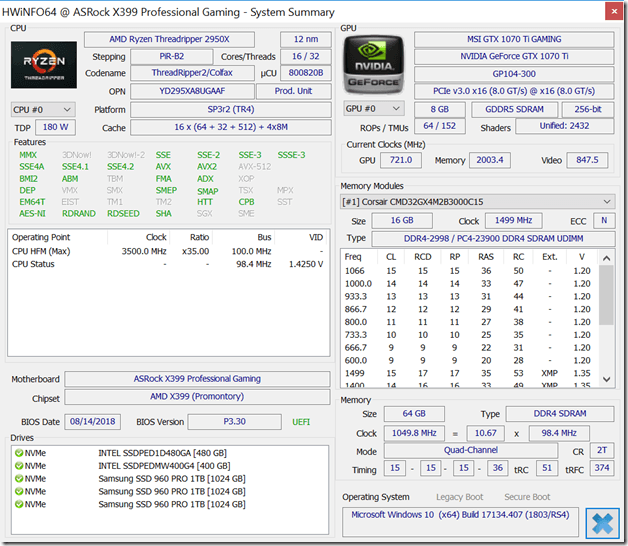Screen dimensions: 628x546
Task: Select the first Samsung SSD 960 PRO drive
Action: pos(170,479)
